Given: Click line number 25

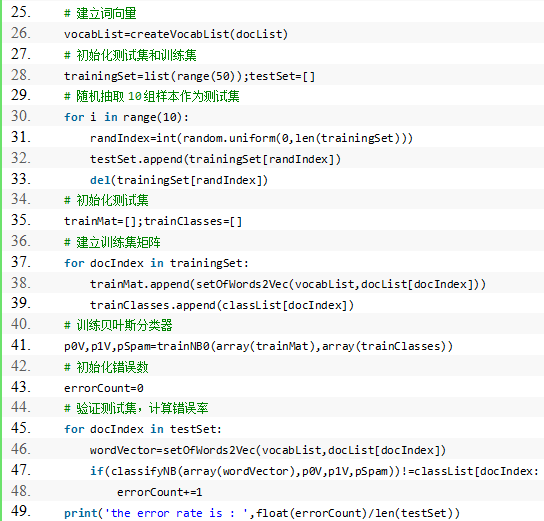Looking at the screenshot, I should coord(21,12).
